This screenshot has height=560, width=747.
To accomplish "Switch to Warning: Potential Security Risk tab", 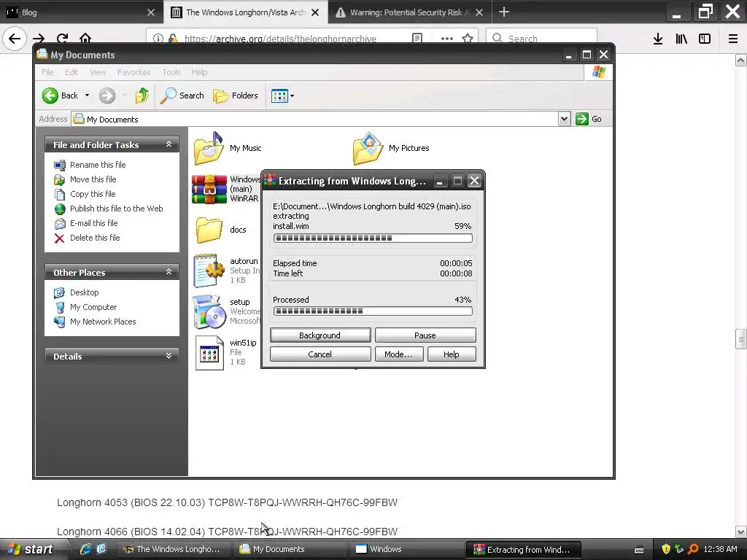I will click(410, 12).
